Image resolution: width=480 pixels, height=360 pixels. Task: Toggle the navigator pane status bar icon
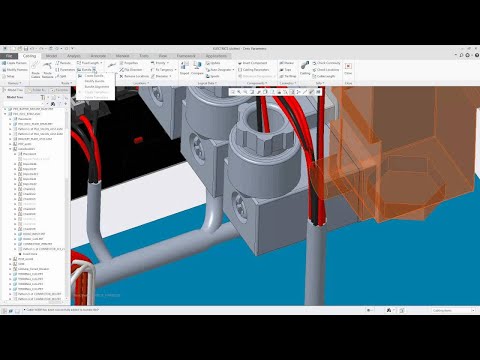coord(4,311)
